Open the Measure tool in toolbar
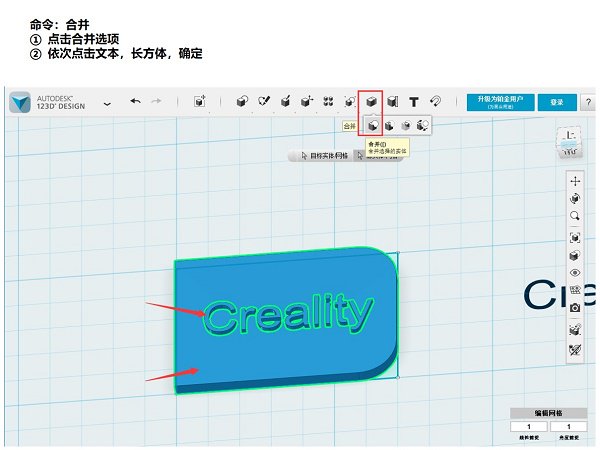This screenshot has height=450, width=600. click(393, 101)
